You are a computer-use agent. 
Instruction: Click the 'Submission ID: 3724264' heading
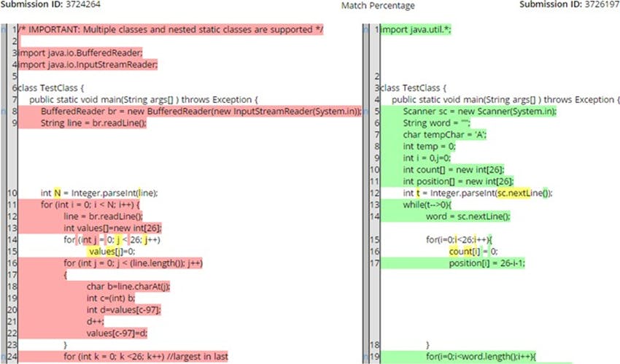click(x=50, y=5)
